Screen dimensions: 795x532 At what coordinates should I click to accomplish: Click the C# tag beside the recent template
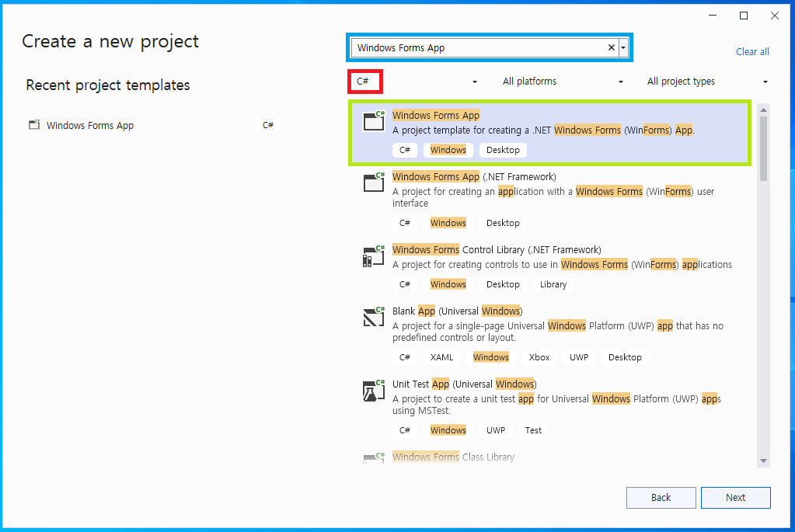(267, 125)
